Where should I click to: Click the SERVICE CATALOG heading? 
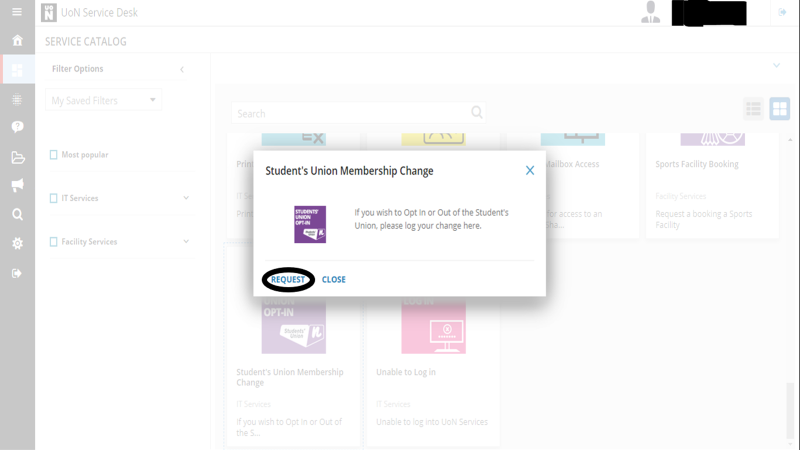(86, 42)
